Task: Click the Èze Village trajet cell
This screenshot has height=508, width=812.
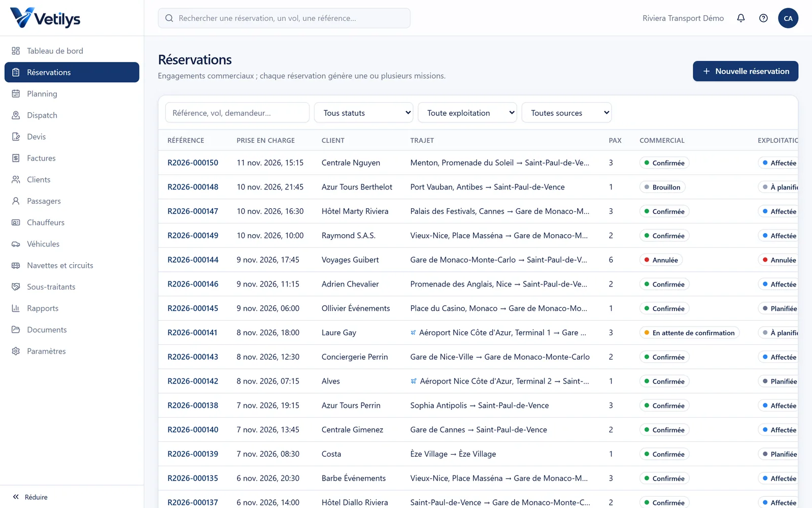Action: pyautogui.click(x=453, y=454)
